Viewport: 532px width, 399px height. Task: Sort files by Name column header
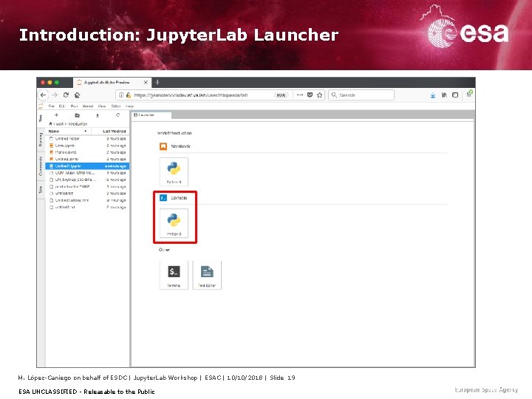pos(68,132)
